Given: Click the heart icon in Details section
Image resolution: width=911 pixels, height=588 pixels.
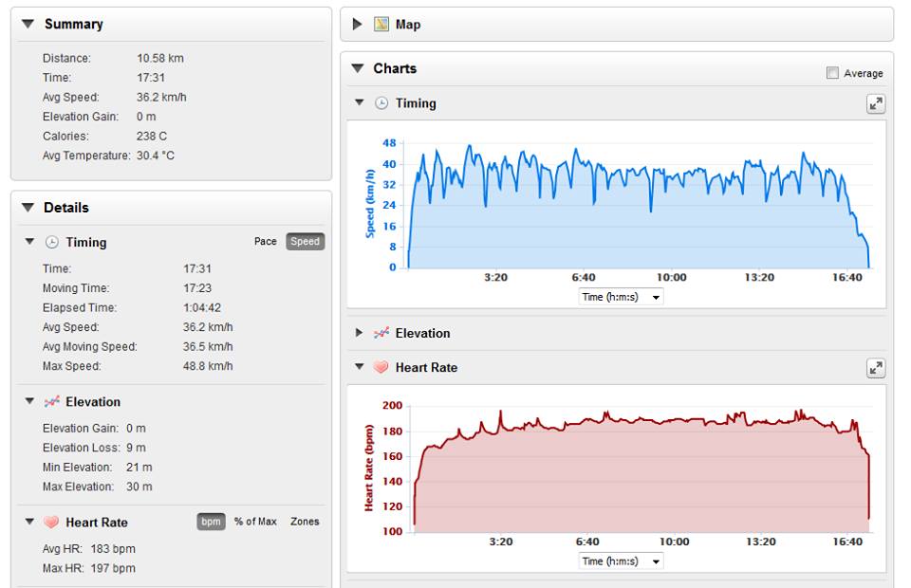Looking at the screenshot, I should tap(51, 522).
